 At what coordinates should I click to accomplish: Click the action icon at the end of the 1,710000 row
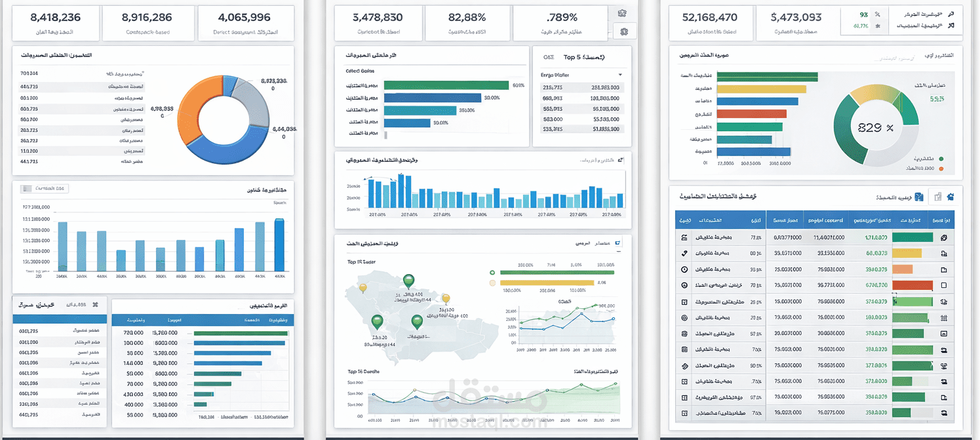pyautogui.click(x=944, y=237)
